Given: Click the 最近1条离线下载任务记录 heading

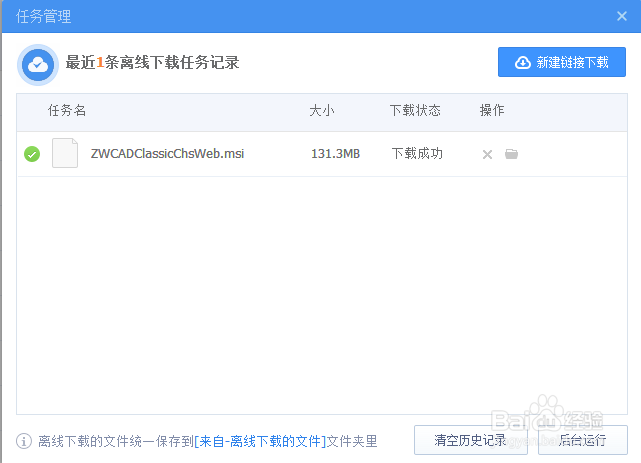Looking at the screenshot, I should click(x=152, y=63).
